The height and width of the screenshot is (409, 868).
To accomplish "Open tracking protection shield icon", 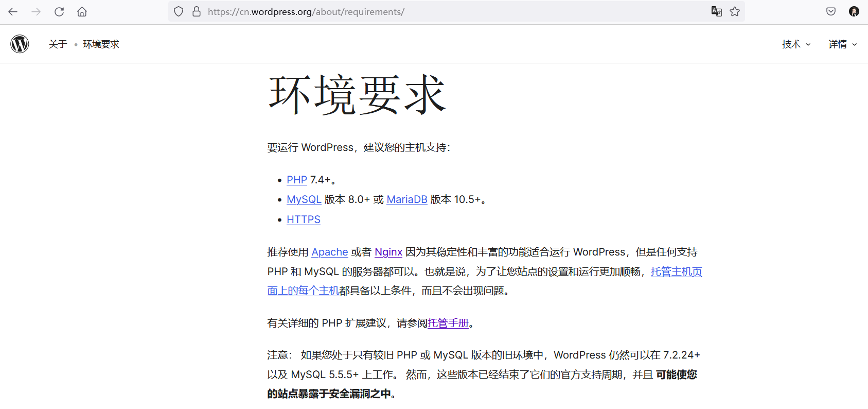I will (x=179, y=11).
